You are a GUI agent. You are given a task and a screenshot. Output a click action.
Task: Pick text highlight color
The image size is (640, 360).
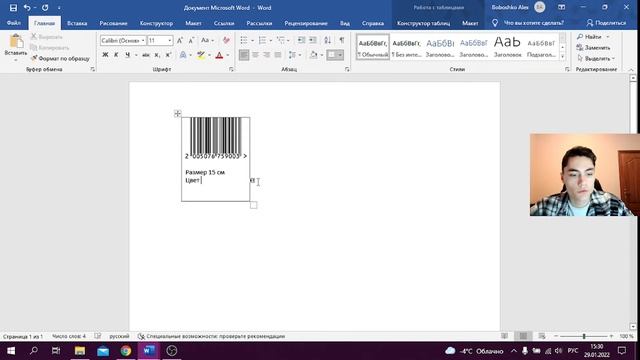[x=200, y=55]
